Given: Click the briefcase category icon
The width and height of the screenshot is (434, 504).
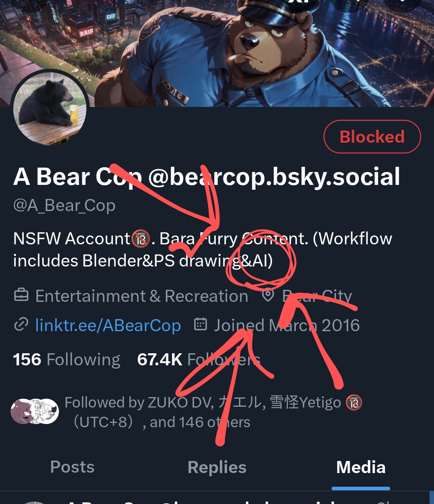Looking at the screenshot, I should coord(21,296).
